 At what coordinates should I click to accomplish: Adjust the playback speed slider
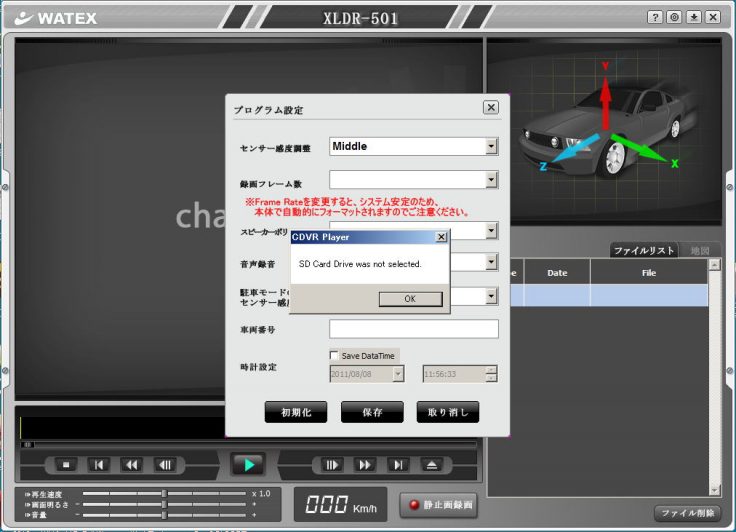[164, 493]
